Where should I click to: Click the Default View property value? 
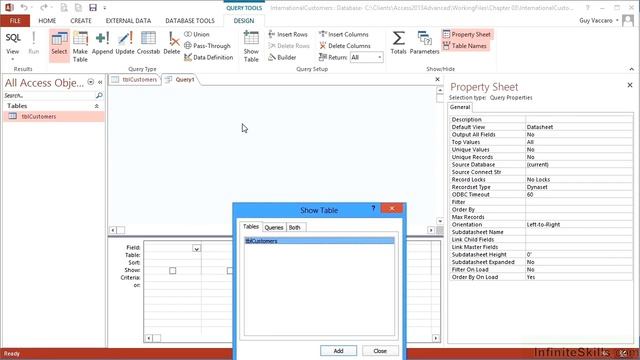579,127
